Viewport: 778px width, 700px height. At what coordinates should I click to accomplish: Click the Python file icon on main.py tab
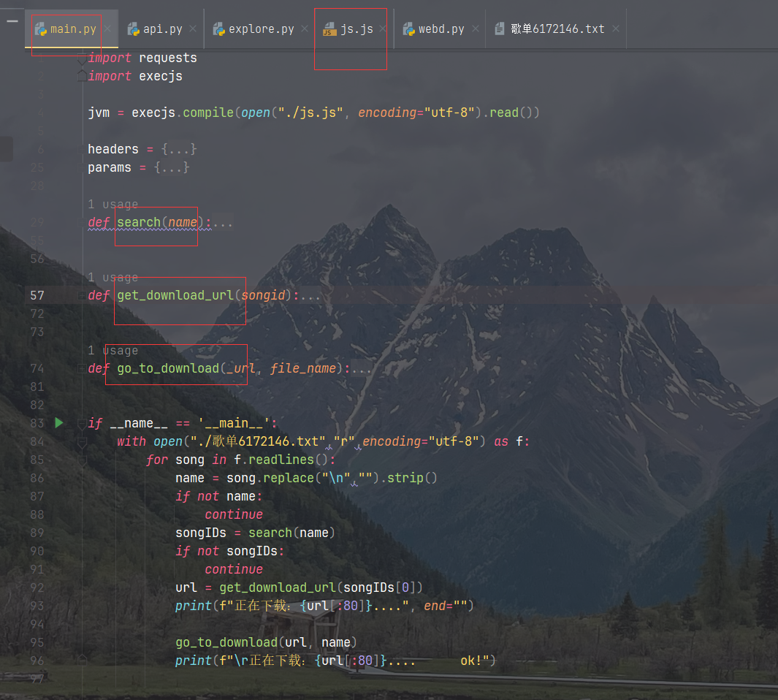click(x=41, y=29)
